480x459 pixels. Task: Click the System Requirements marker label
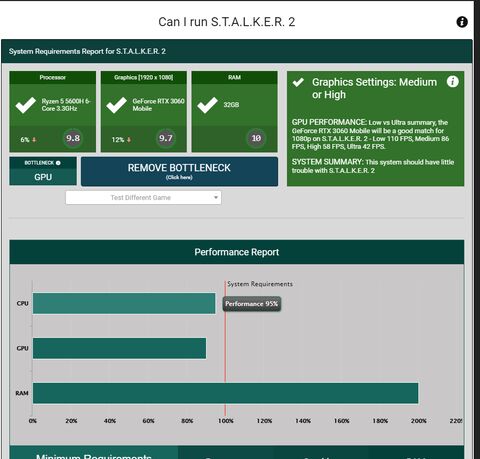(260, 284)
